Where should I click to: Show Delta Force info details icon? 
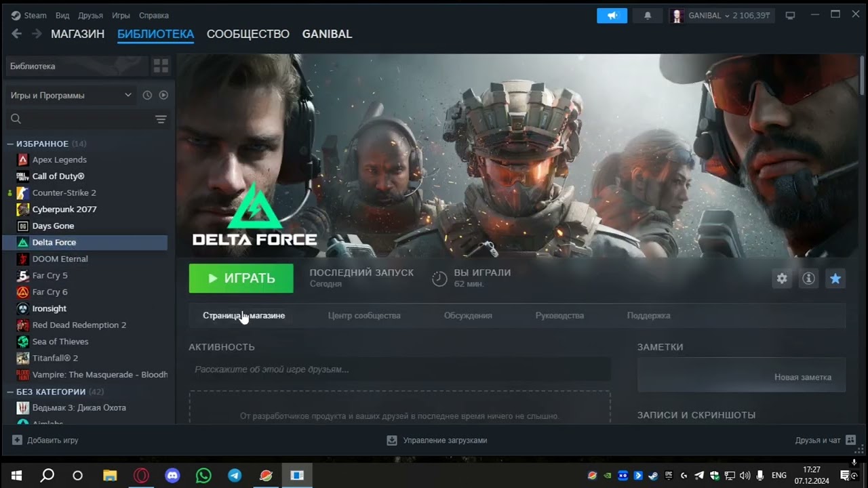point(808,279)
